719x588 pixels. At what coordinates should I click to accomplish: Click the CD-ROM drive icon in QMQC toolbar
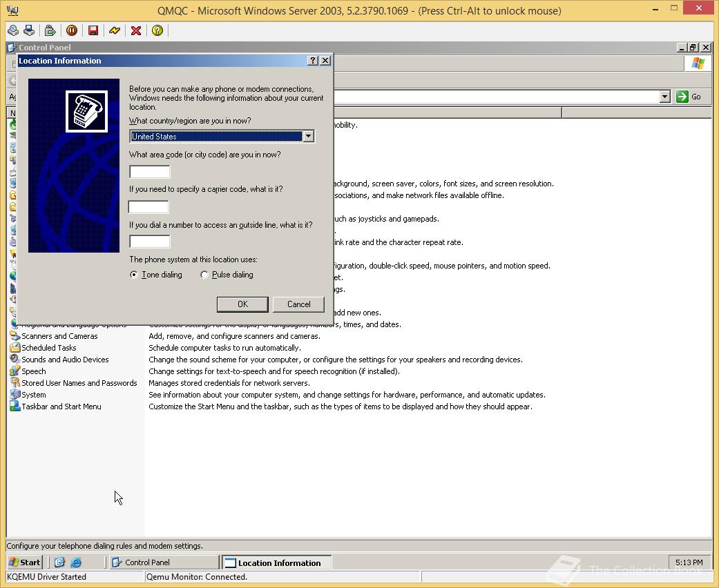[x=13, y=30]
